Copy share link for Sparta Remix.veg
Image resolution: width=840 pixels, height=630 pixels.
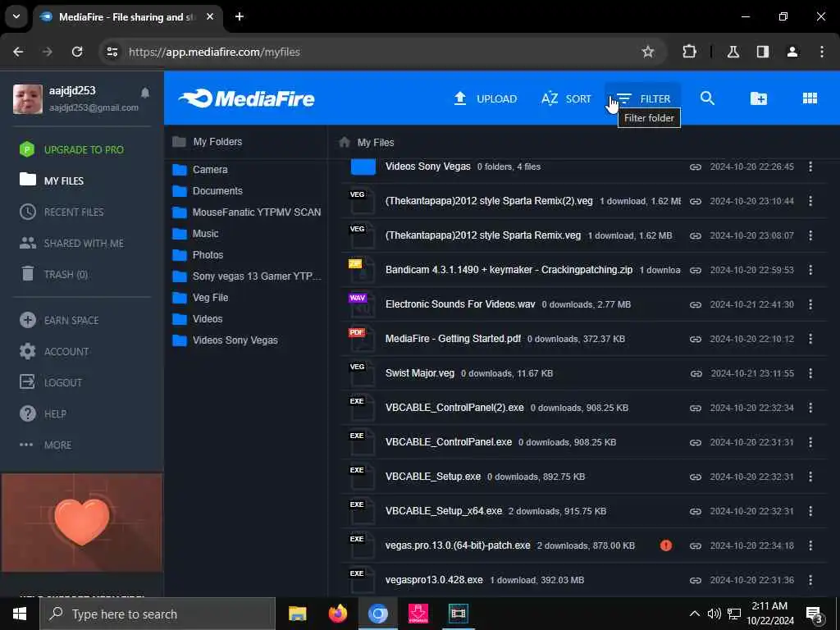[x=696, y=235]
